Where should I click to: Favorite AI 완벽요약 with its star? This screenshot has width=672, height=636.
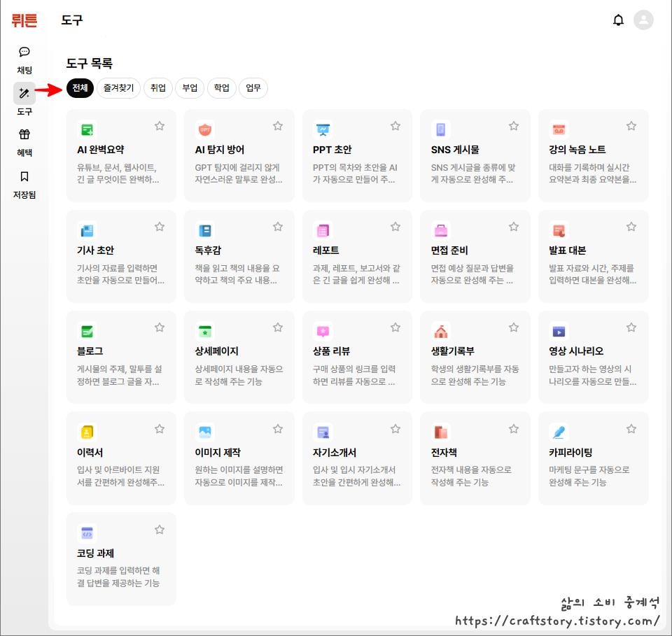160,125
